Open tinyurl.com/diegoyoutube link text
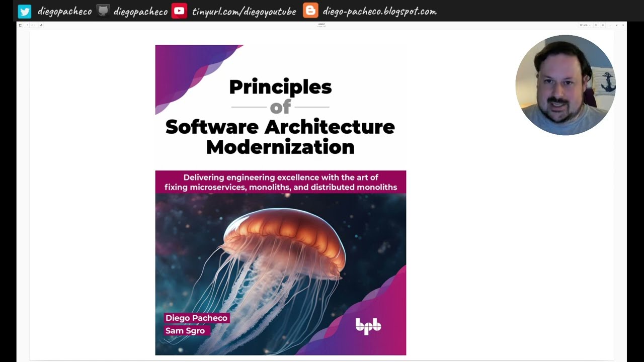The width and height of the screenshot is (644, 362). tap(244, 12)
